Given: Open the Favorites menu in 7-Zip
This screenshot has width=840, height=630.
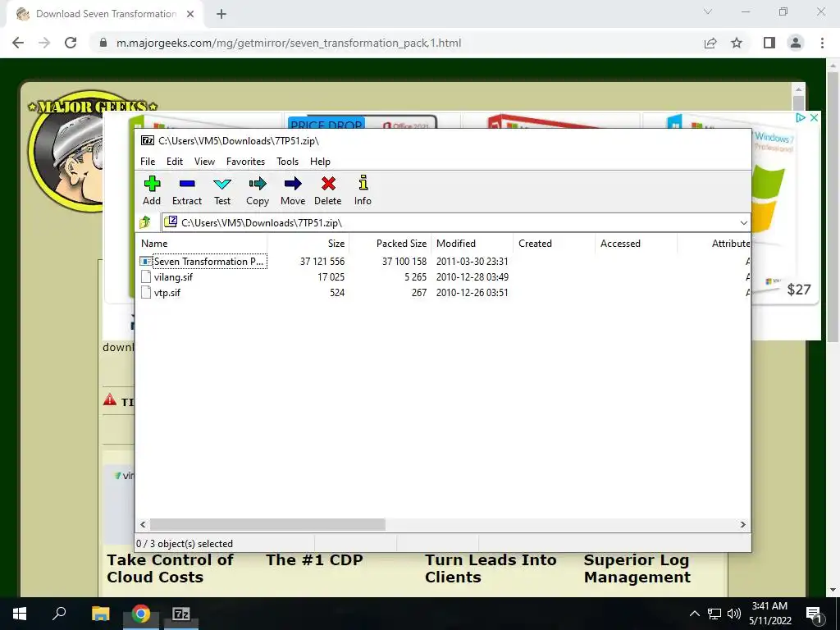Looking at the screenshot, I should [245, 162].
